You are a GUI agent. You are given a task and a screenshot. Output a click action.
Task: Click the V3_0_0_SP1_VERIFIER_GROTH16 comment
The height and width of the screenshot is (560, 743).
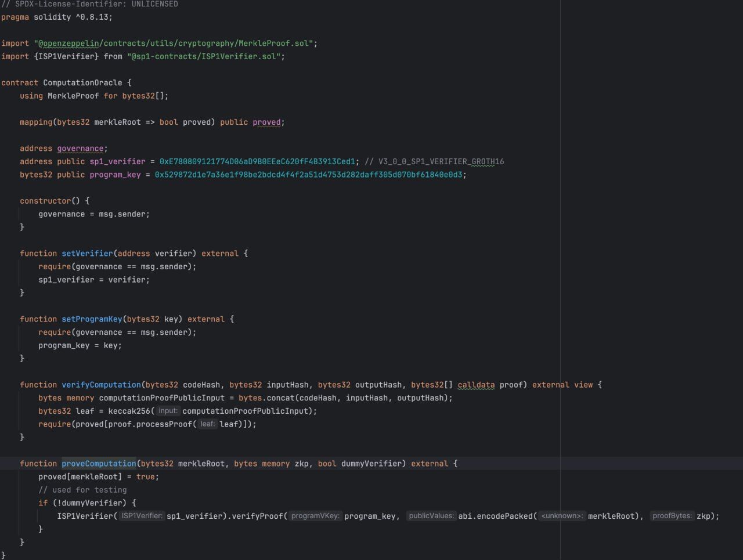434,162
